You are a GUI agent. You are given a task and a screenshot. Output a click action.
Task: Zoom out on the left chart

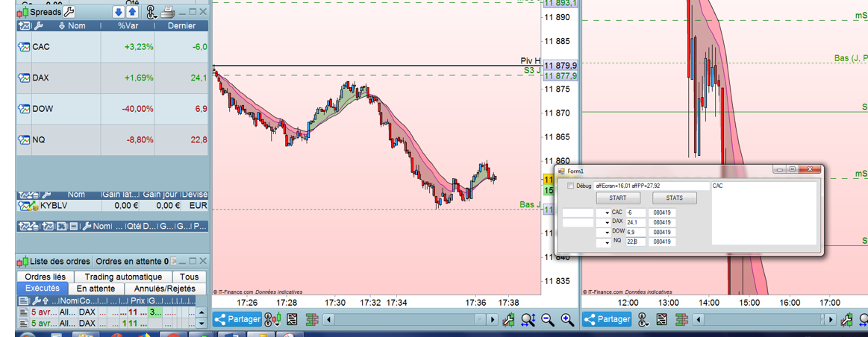(x=548, y=319)
